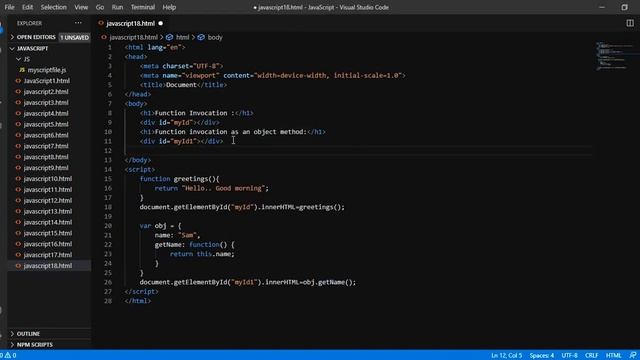The image size is (640, 360).
Task: Collapse the JAVASCRIPT folder section
Action: coord(32,48)
